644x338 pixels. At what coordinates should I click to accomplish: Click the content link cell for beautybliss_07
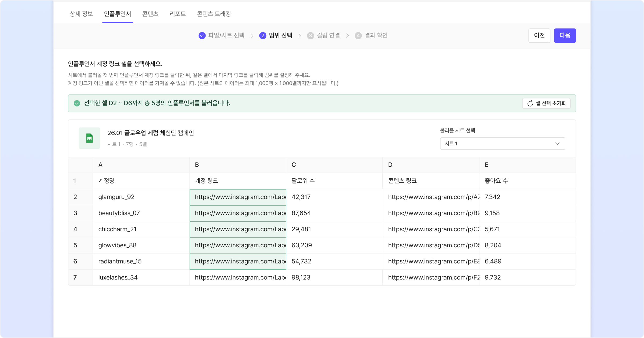click(x=431, y=213)
